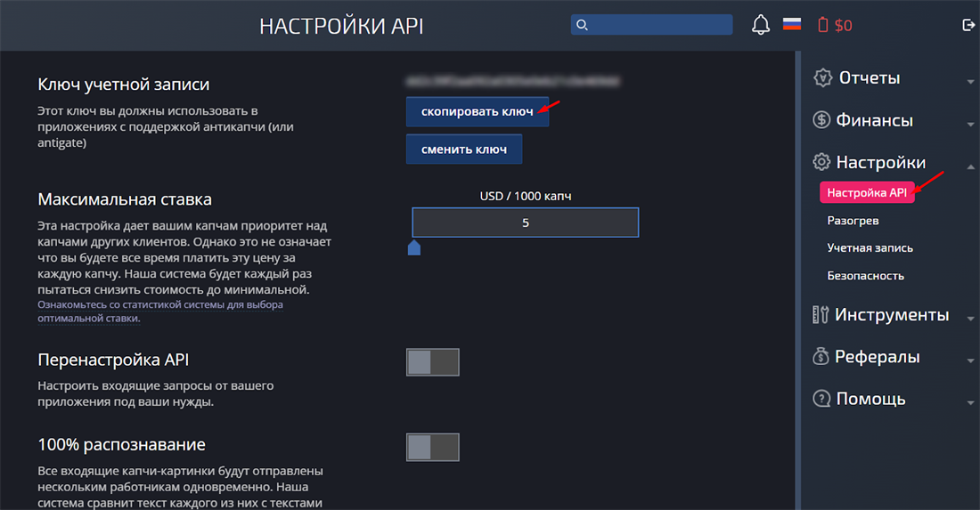Select Помощь in the sidebar
The height and width of the screenshot is (510, 980).
coord(870,399)
